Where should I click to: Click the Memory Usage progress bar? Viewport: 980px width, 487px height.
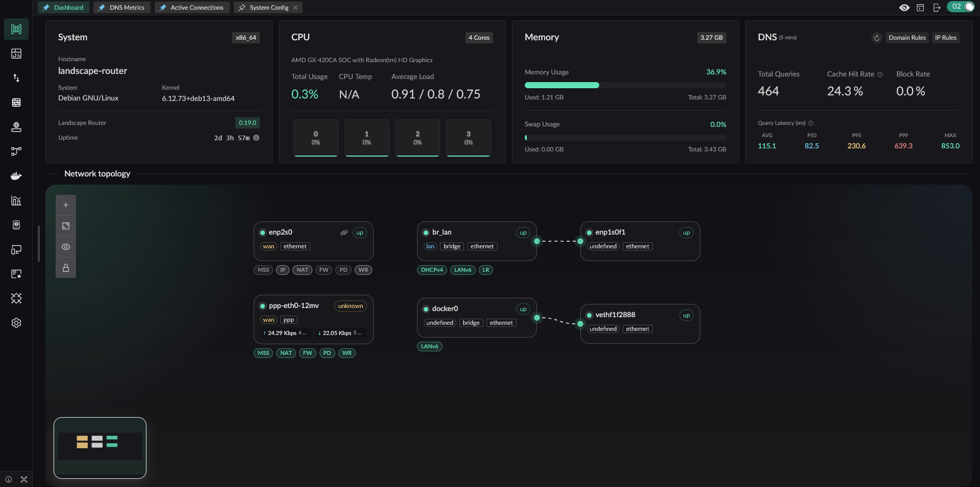[625, 86]
